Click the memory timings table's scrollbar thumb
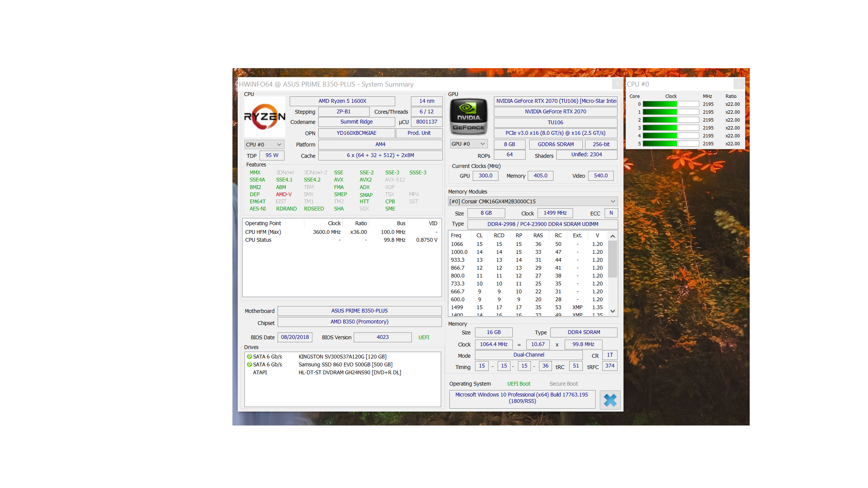868x488 pixels. pyautogui.click(x=613, y=259)
